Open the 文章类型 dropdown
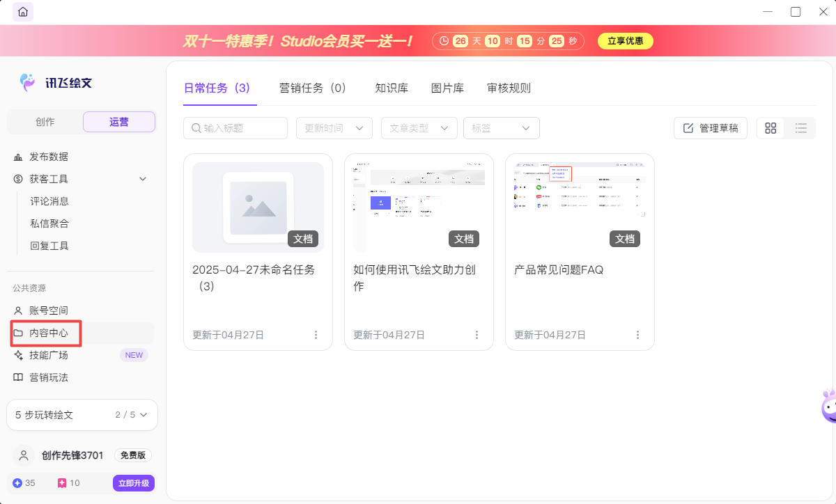The width and height of the screenshot is (836, 504). coord(419,128)
